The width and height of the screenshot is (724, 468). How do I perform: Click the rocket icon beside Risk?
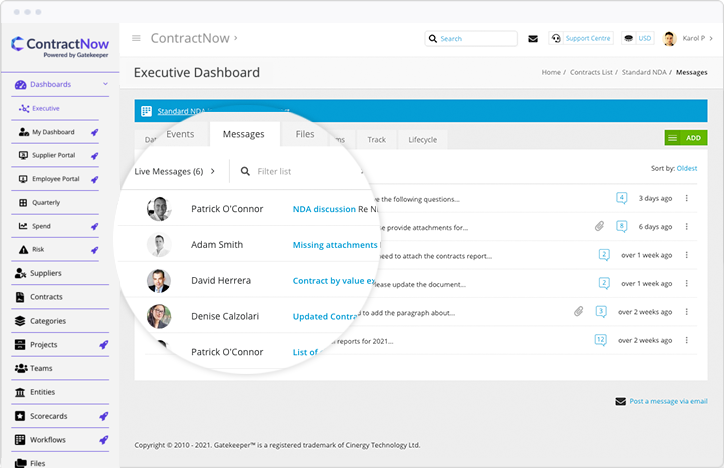[94, 250]
